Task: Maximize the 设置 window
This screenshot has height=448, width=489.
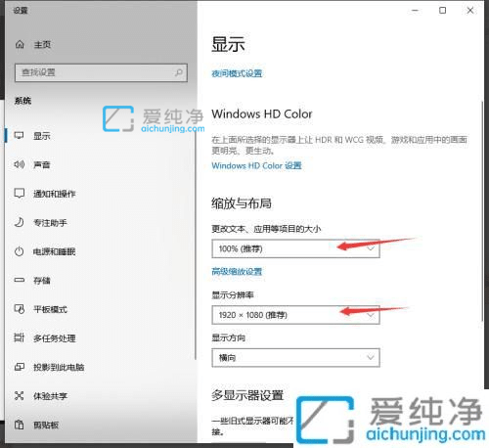Action: click(x=442, y=11)
